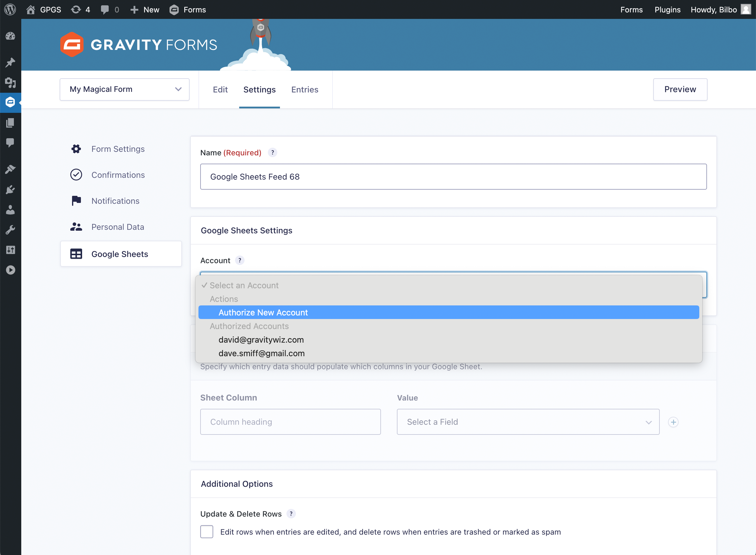Open the comments bubble in admin bar
The image size is (756, 555).
(110, 9)
